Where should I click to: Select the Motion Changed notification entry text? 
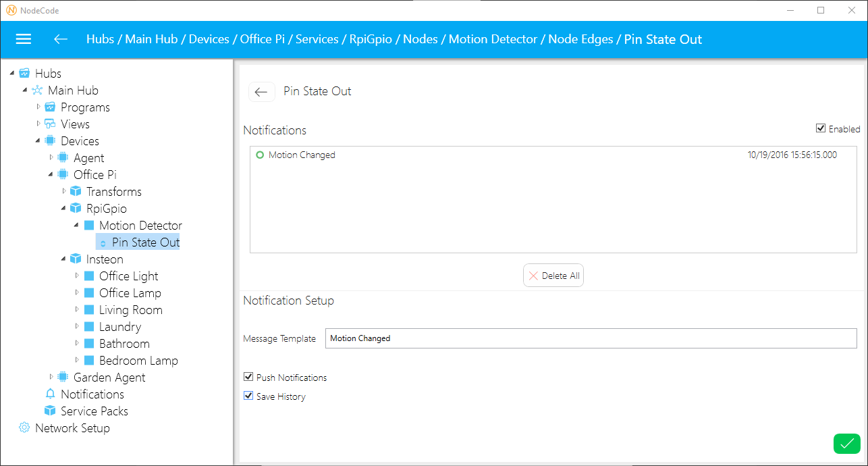pyautogui.click(x=302, y=155)
